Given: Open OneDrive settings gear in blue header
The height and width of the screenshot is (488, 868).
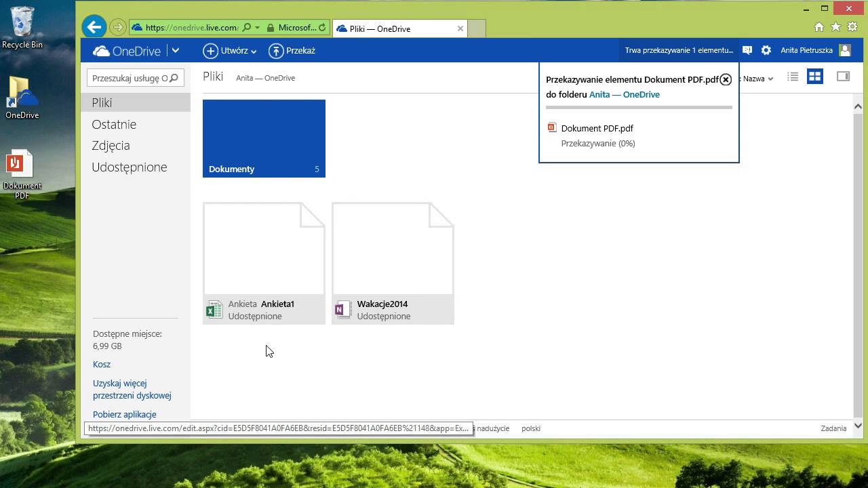Looking at the screenshot, I should point(766,50).
